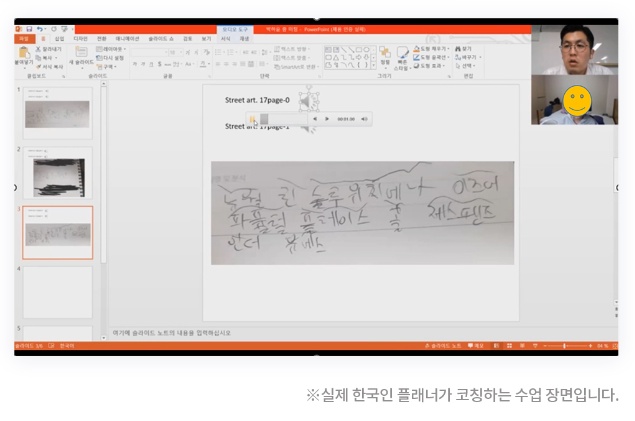Toggle Italic formatting in font group
This screenshot has width=635, height=421.
[x=143, y=64]
